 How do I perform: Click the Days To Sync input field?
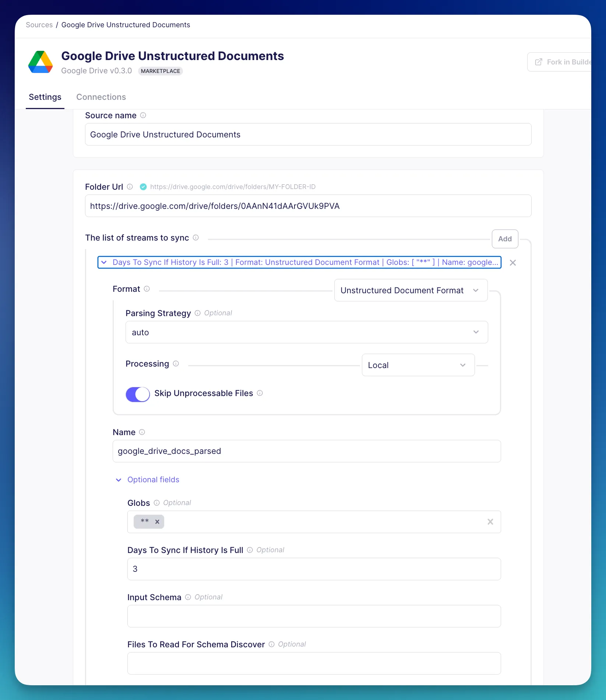[x=314, y=569]
